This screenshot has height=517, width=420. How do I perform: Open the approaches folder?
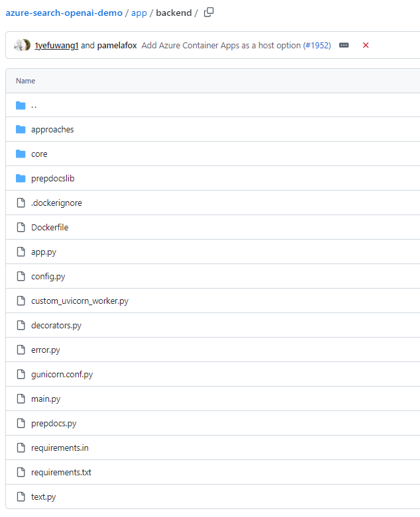click(x=52, y=130)
